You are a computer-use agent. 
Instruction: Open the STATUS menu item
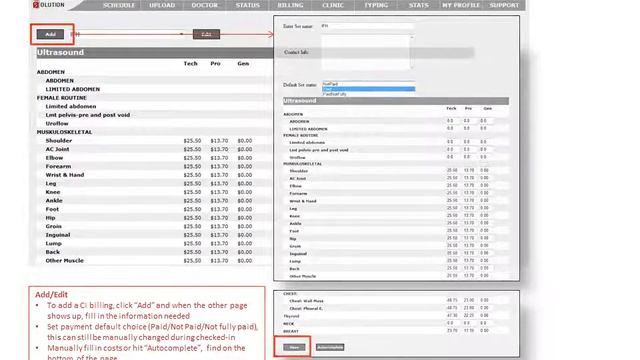[x=247, y=5]
